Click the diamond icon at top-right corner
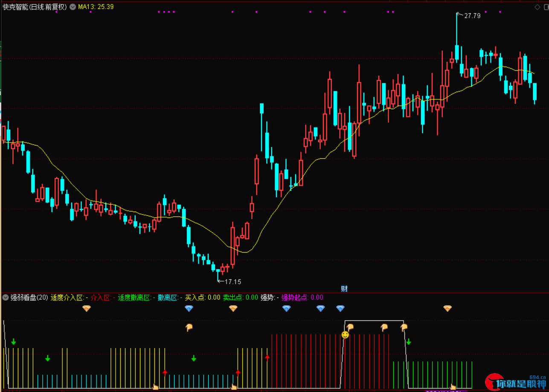This screenshot has width=549, height=392. pos(537,7)
